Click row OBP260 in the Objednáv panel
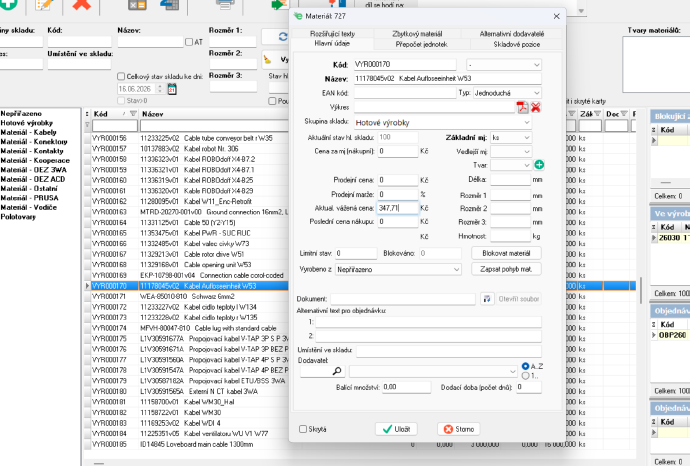 click(x=672, y=335)
